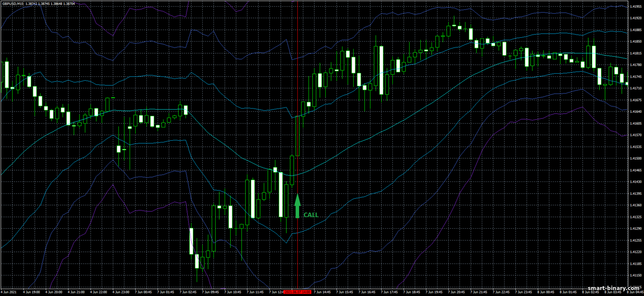Click the 1.41710 price axis label
Screen dimensions: 644x296
[x=635, y=88]
